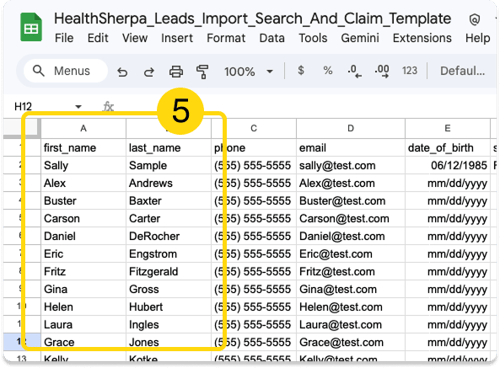Click the cell containing DeRocher
500x368 pixels.
169,236
